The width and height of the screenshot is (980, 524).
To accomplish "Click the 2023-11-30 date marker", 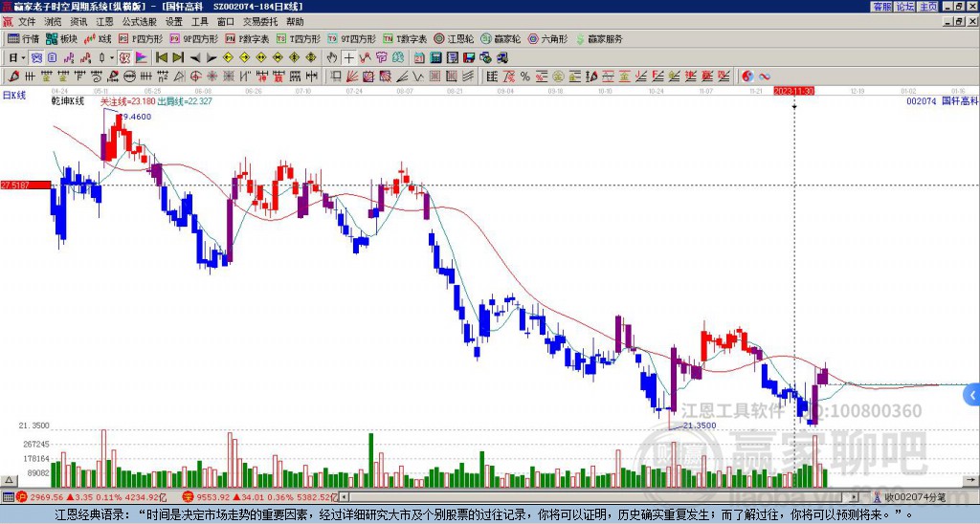I will click(x=793, y=91).
